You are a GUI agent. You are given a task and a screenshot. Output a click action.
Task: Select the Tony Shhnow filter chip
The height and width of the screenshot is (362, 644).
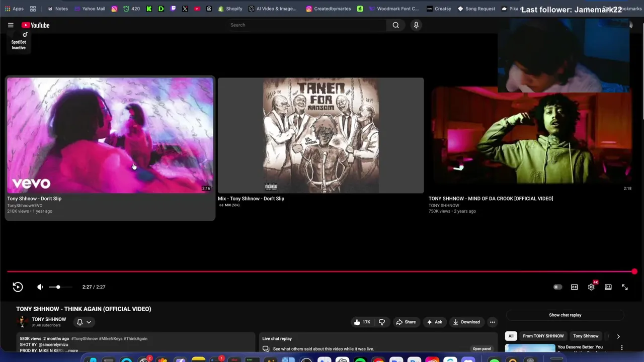(586, 336)
